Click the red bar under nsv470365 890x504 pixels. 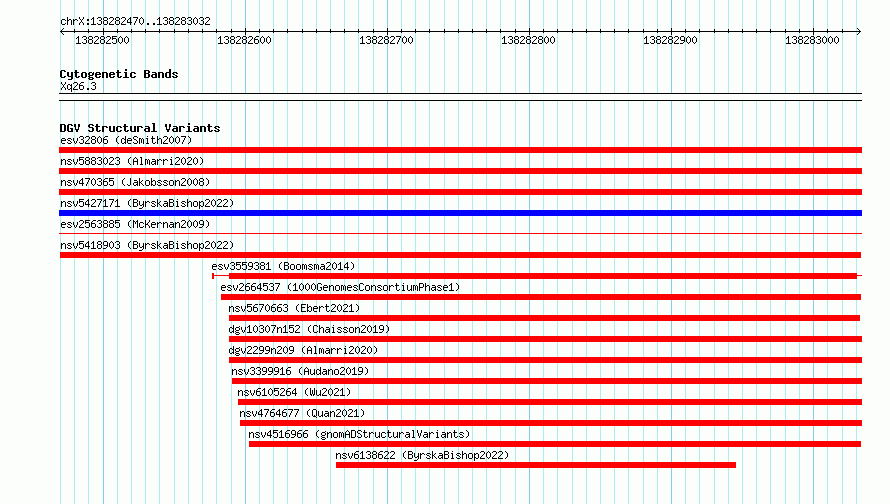460,192
